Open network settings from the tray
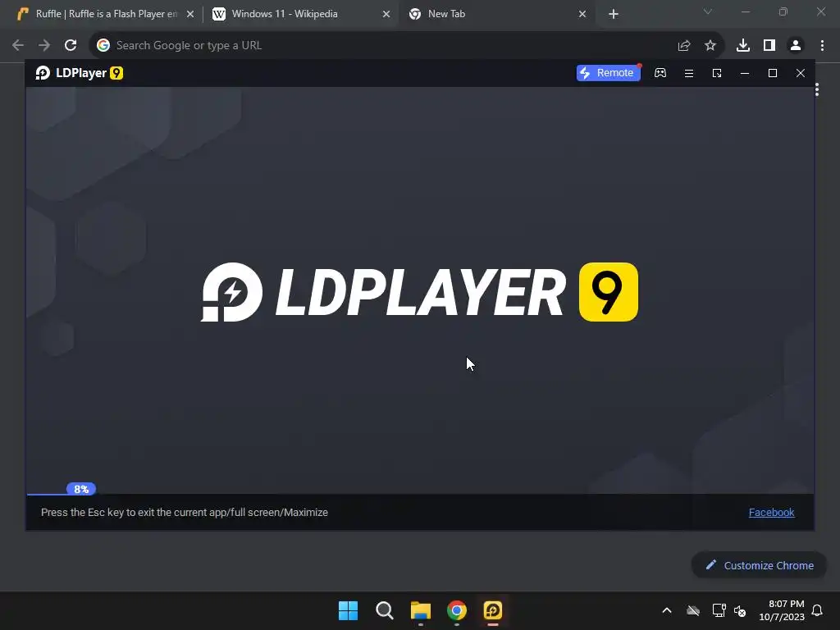The height and width of the screenshot is (630, 840). tap(719, 610)
